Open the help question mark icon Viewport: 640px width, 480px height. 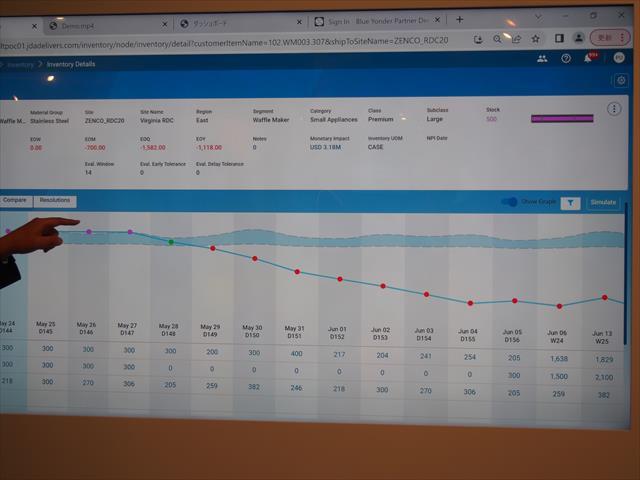(x=566, y=58)
